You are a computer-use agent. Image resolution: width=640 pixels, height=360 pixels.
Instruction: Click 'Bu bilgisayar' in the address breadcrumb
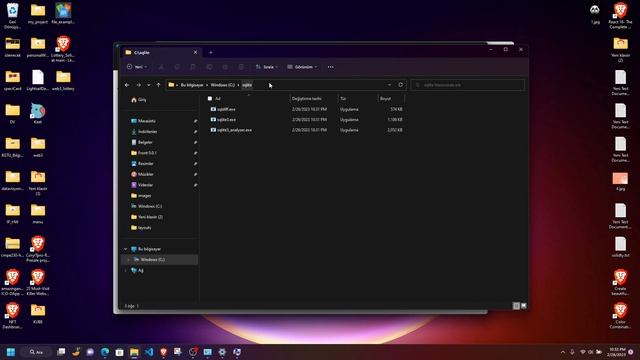pos(192,85)
